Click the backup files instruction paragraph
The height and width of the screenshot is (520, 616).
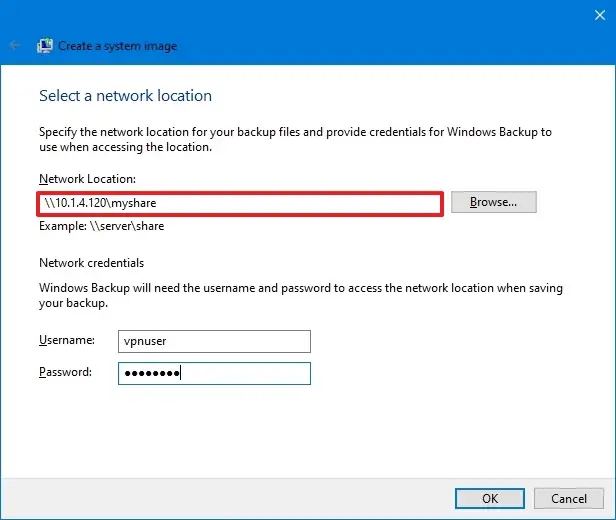click(x=295, y=139)
